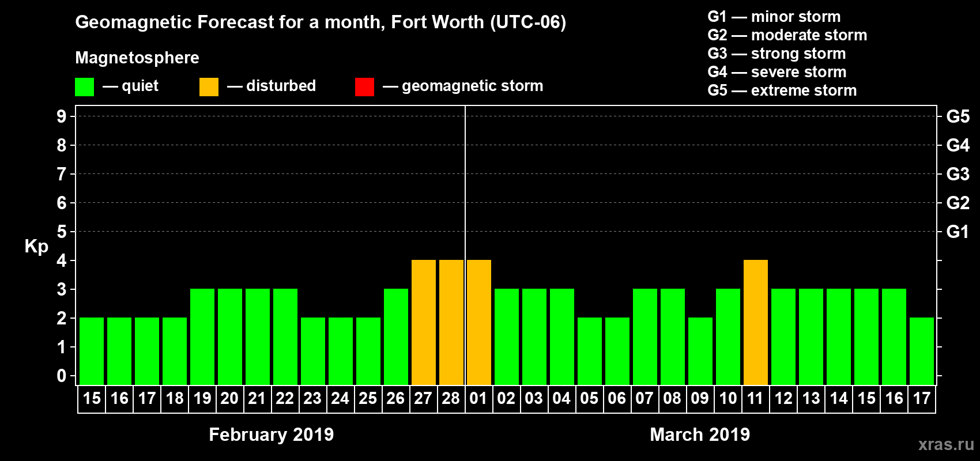The width and height of the screenshot is (980, 461).
Task: Click the red geomagnetic storm legend swatch
Action: pos(364,87)
